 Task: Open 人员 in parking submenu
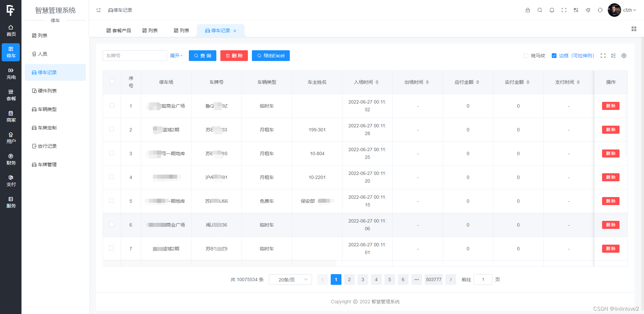(55, 54)
